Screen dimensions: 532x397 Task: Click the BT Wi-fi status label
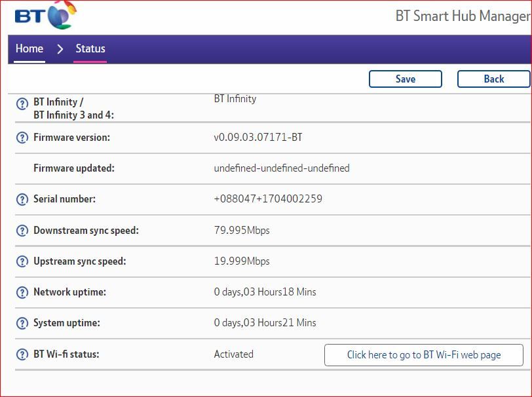coord(66,354)
